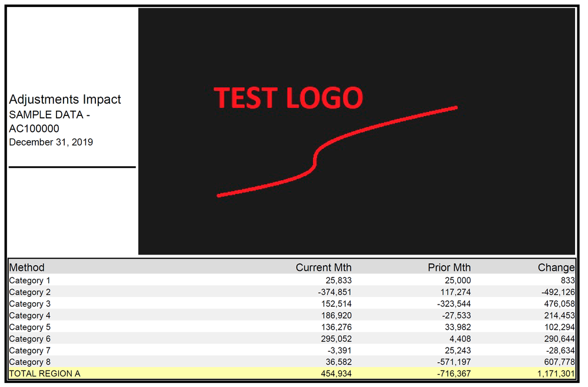This screenshot has height=387, width=588.
Task: Select the 'Category 6' row label
Action: (x=29, y=339)
